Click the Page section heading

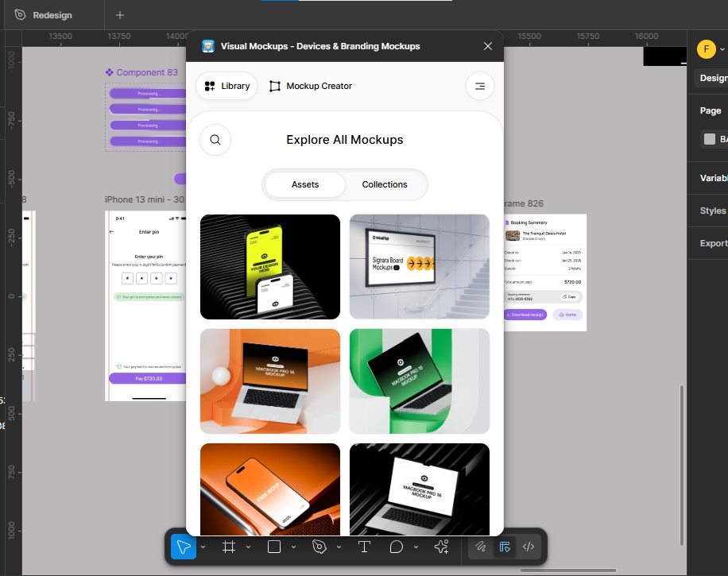pyautogui.click(x=711, y=110)
